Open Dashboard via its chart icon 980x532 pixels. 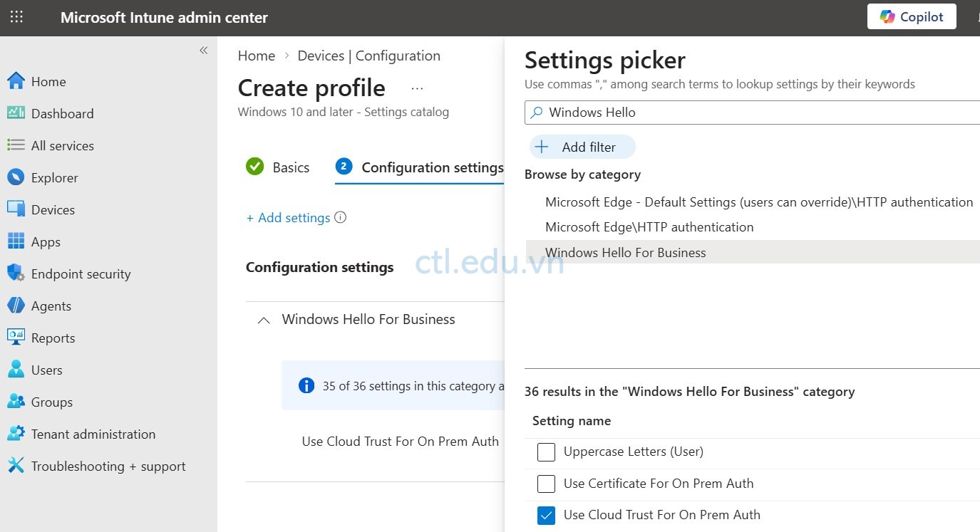click(16, 113)
